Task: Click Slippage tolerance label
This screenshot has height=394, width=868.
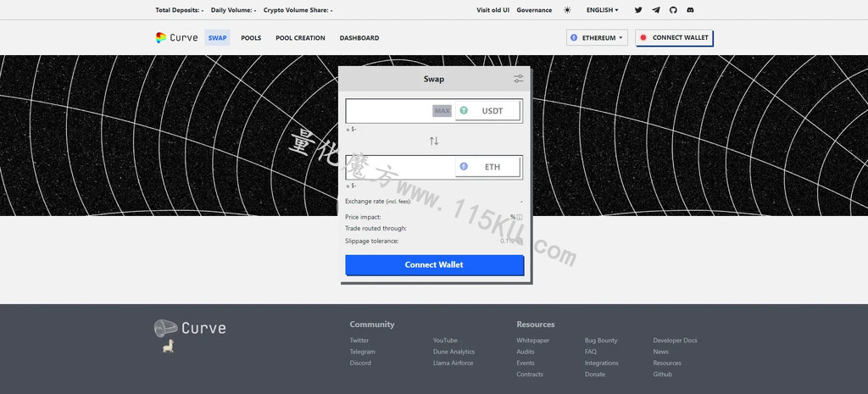Action: tap(371, 241)
